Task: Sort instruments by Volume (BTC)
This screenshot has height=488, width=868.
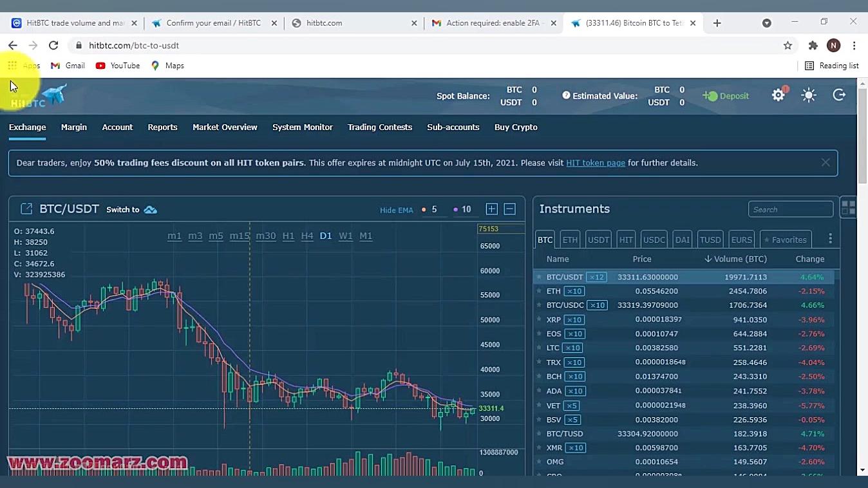Action: (x=735, y=259)
